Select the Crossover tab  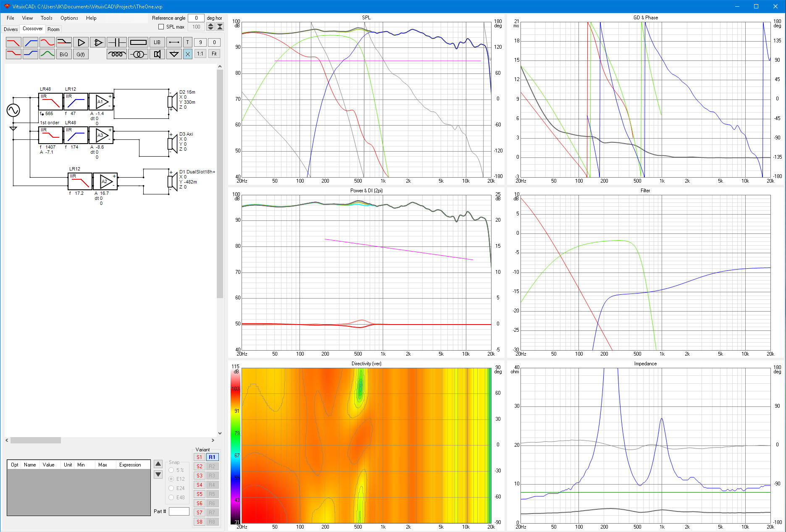click(x=32, y=29)
